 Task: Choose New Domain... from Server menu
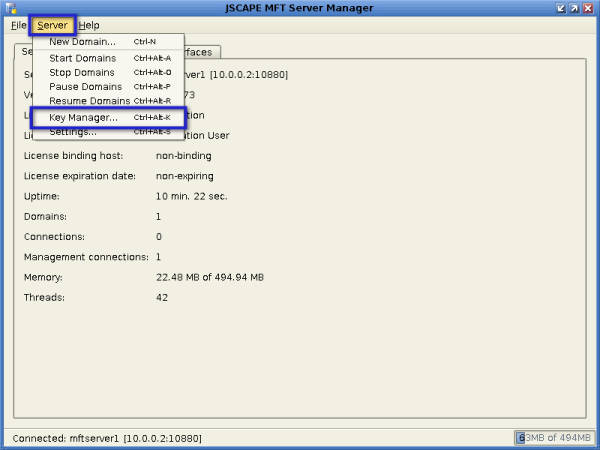click(109, 42)
